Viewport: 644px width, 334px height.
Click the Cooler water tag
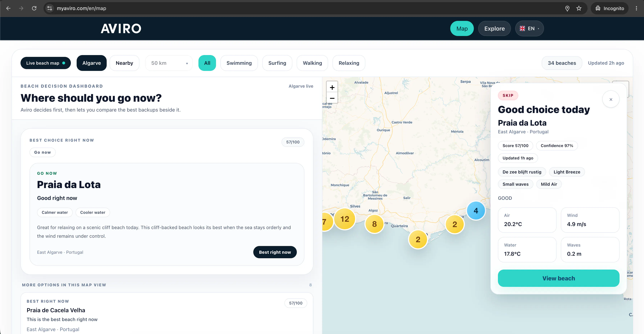pyautogui.click(x=92, y=212)
